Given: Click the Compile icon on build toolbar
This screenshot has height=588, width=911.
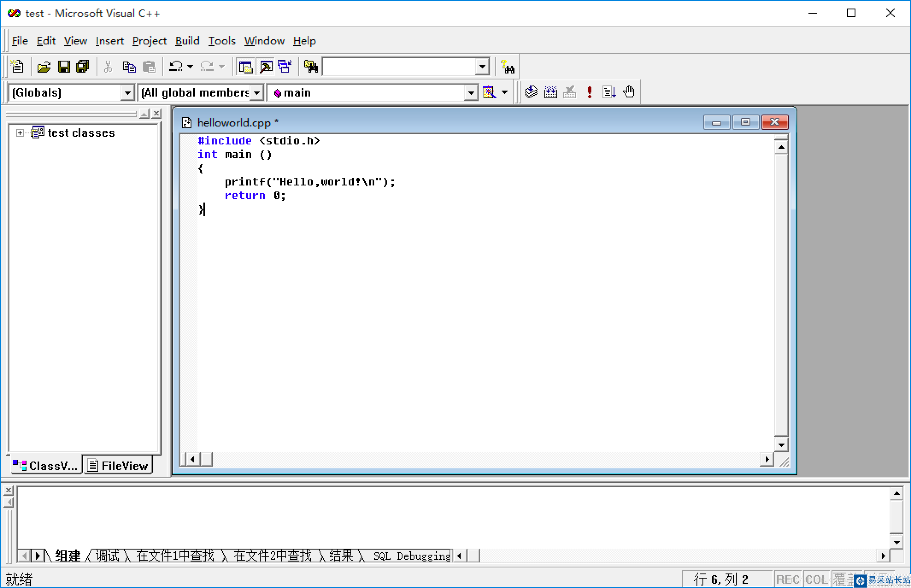Looking at the screenshot, I should [531, 92].
